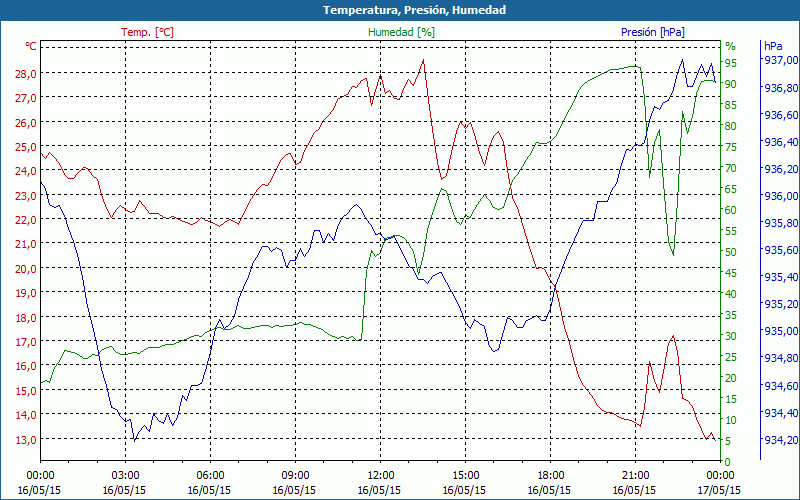Click the '935,40' pressure axis value
Image resolution: width=800 pixels, height=500 pixels.
780,278
